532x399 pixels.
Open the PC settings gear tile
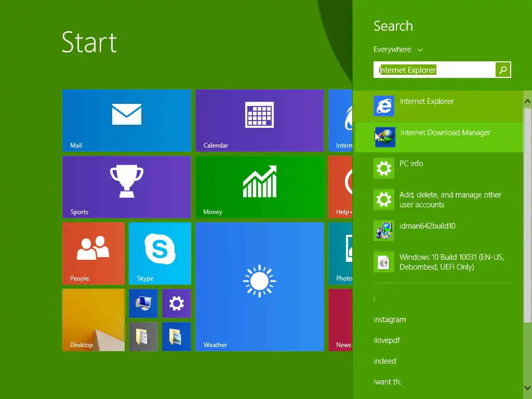click(177, 303)
